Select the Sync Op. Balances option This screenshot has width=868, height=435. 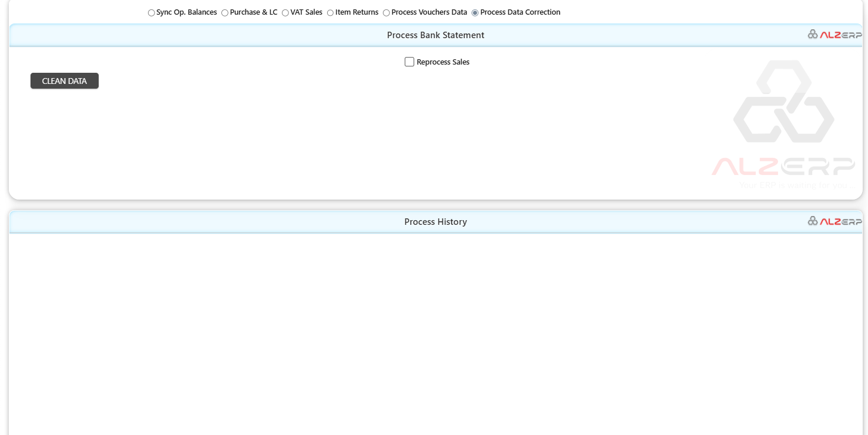point(151,12)
